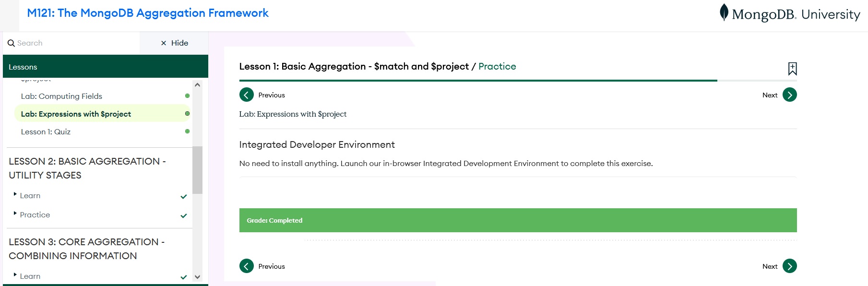The width and height of the screenshot is (868, 286).
Task: Click status dot next to Lesson 1: Quiz
Action: [187, 131]
